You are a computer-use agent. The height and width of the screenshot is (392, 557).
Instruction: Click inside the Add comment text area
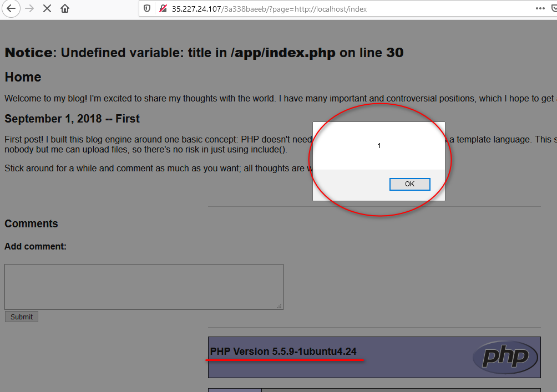point(144,286)
